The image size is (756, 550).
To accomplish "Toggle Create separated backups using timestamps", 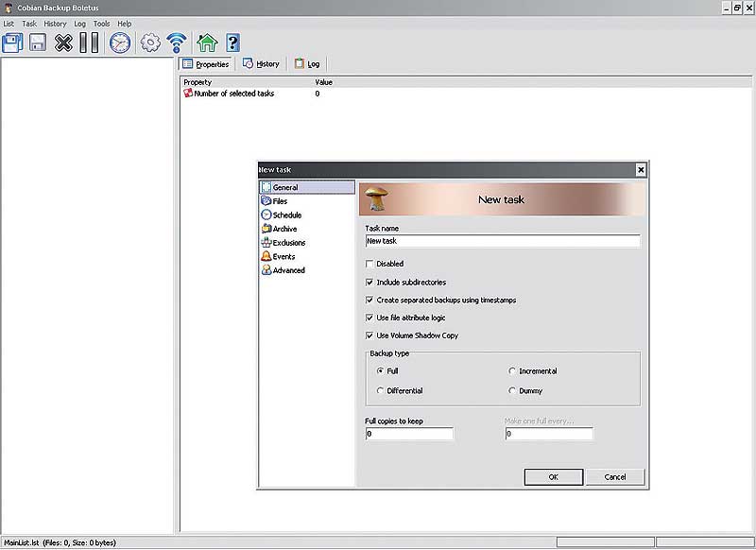I will click(369, 300).
